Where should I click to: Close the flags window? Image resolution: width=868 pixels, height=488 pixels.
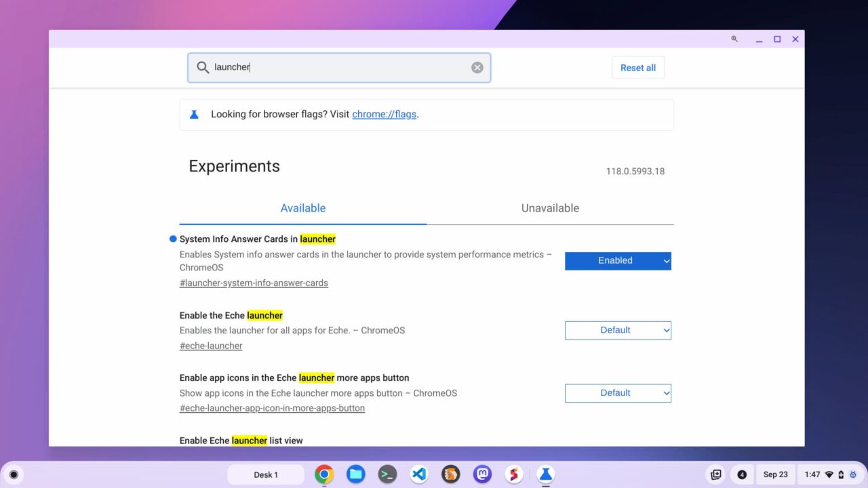click(x=795, y=39)
